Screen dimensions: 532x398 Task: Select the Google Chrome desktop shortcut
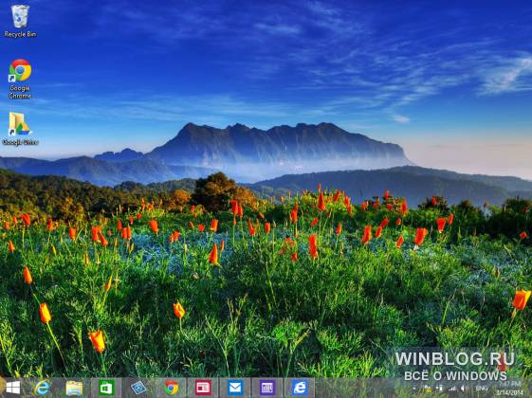(x=20, y=79)
